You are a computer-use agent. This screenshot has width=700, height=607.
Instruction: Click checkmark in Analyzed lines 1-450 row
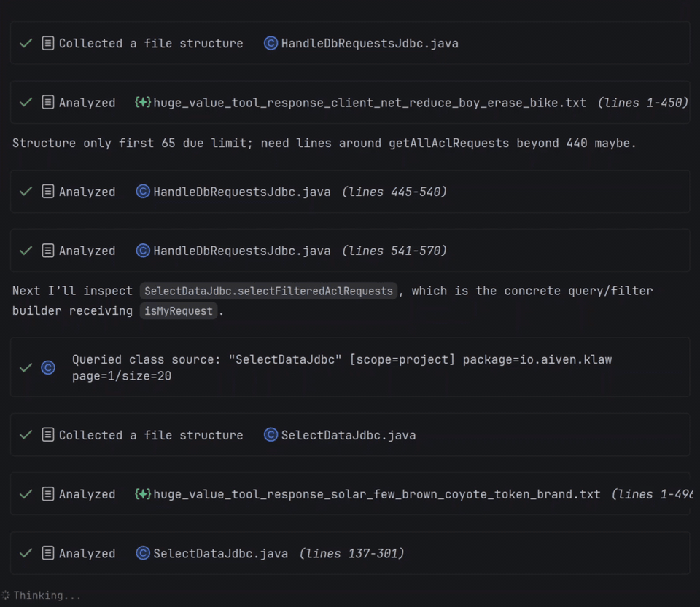26,103
